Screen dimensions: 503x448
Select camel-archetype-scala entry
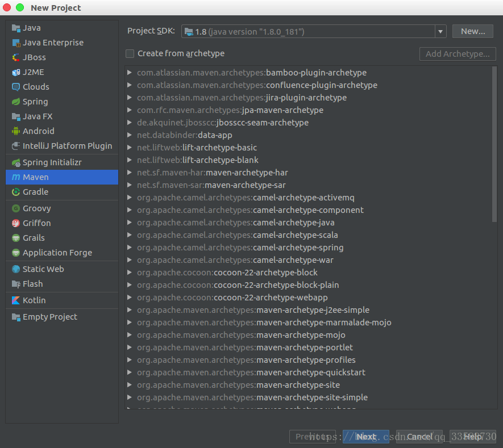coord(238,235)
